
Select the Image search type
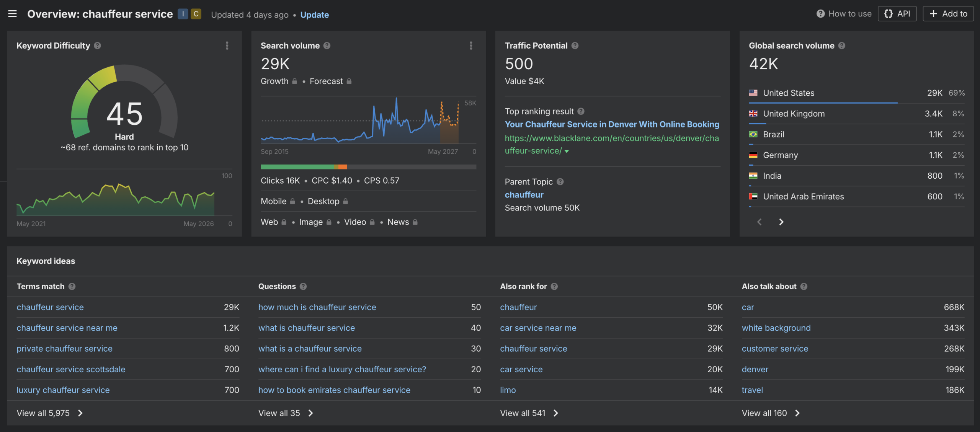pos(311,222)
